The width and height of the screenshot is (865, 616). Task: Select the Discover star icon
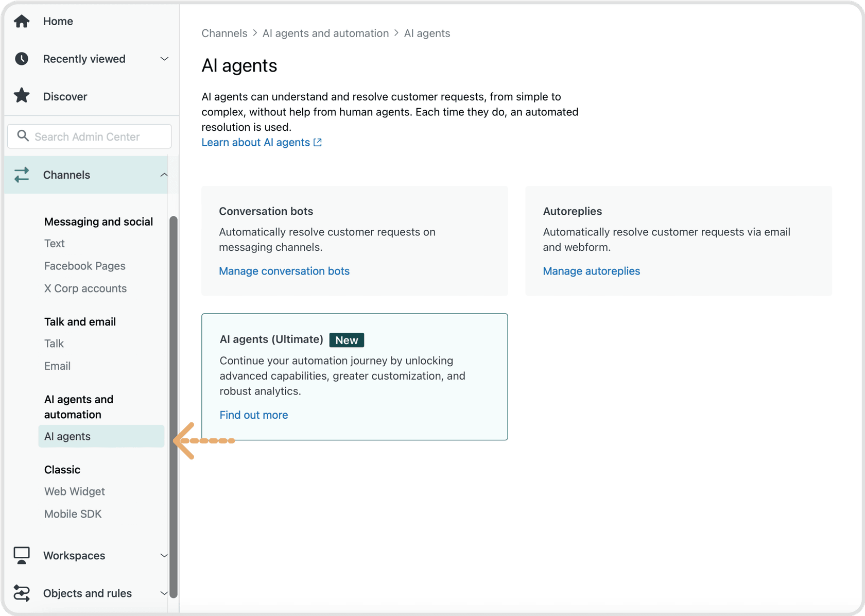[x=22, y=95]
